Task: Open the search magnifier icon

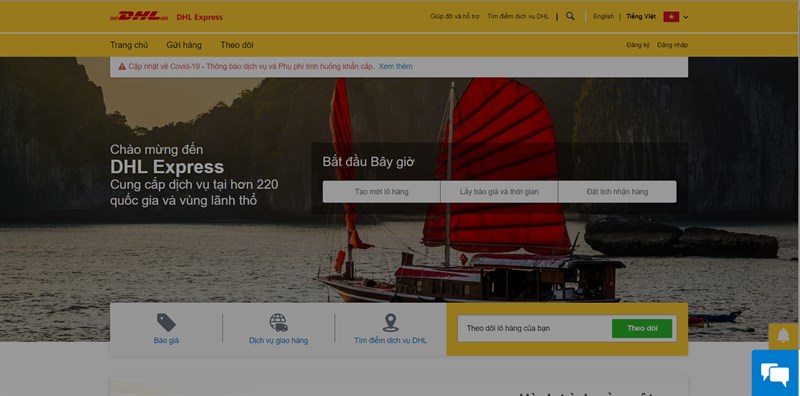Action: pyautogui.click(x=570, y=16)
